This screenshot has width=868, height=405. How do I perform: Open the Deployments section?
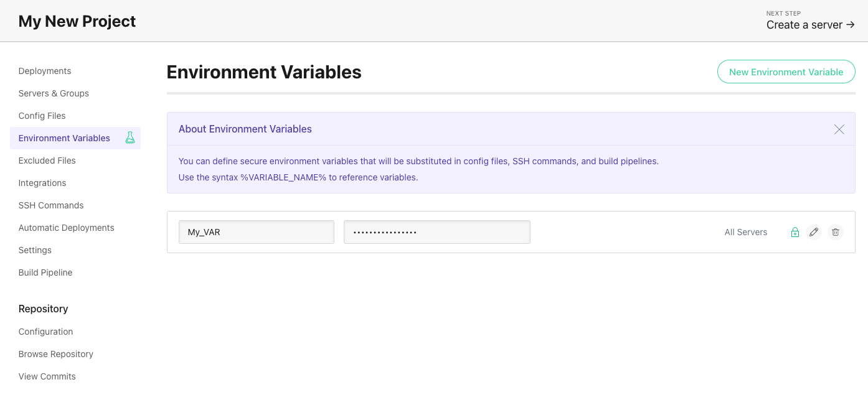[x=44, y=71]
